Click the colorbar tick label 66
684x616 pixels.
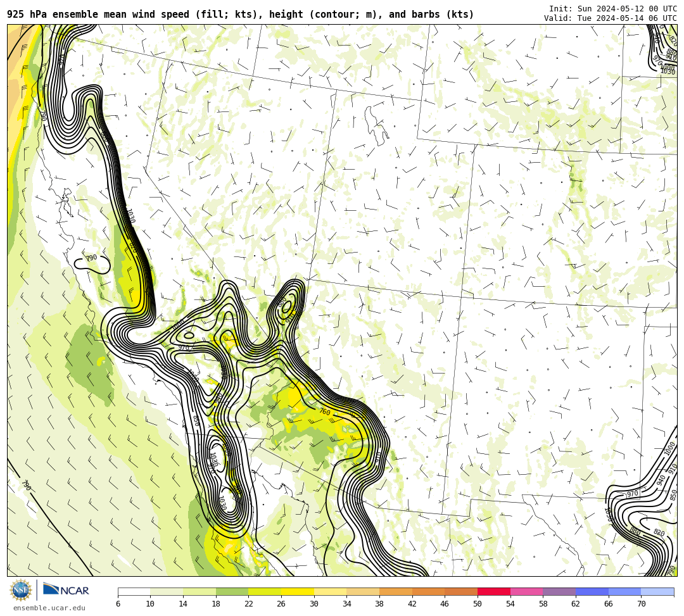click(x=608, y=604)
